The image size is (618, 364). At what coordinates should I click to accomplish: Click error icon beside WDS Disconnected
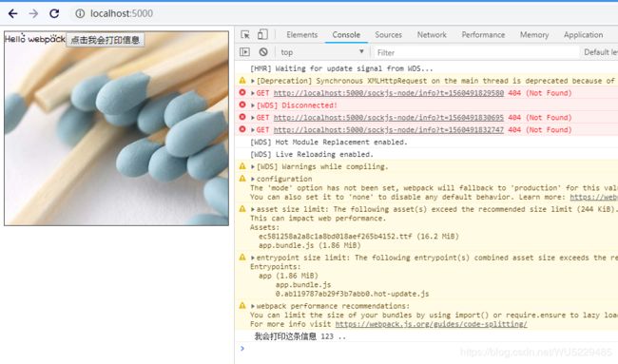(x=242, y=105)
